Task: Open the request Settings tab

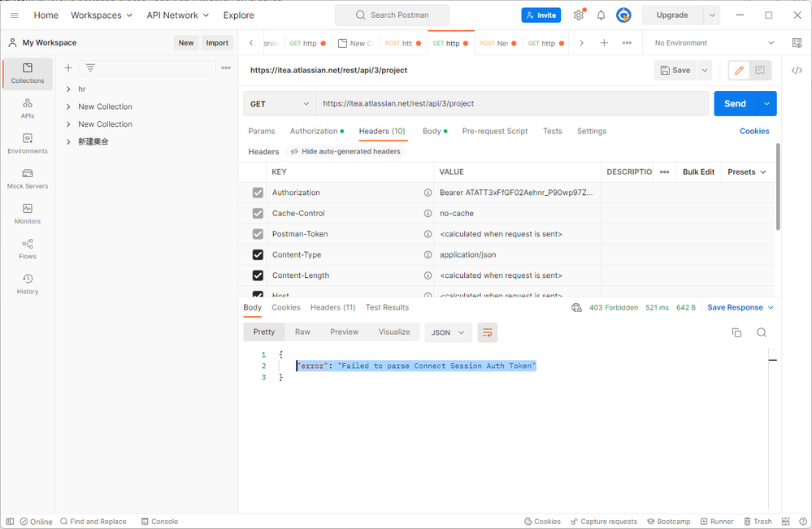Action: (592, 132)
